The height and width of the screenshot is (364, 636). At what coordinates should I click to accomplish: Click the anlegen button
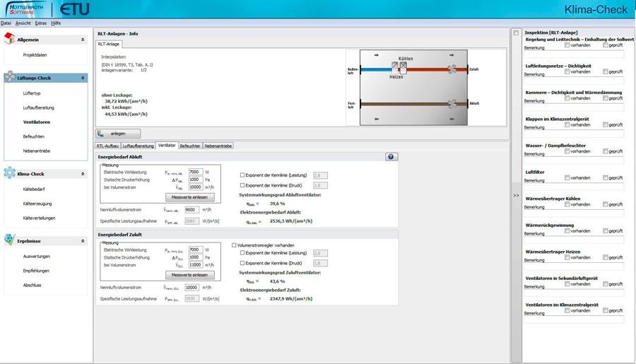coord(118,134)
